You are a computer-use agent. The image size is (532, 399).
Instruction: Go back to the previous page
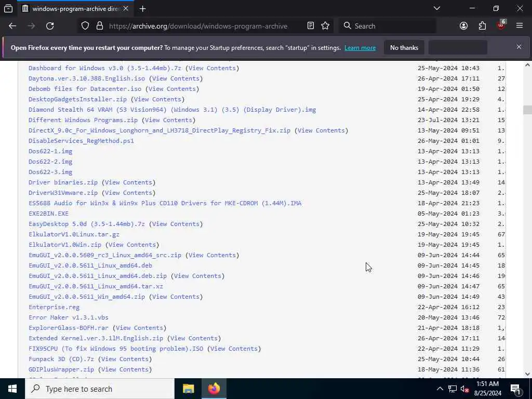(x=12, y=26)
